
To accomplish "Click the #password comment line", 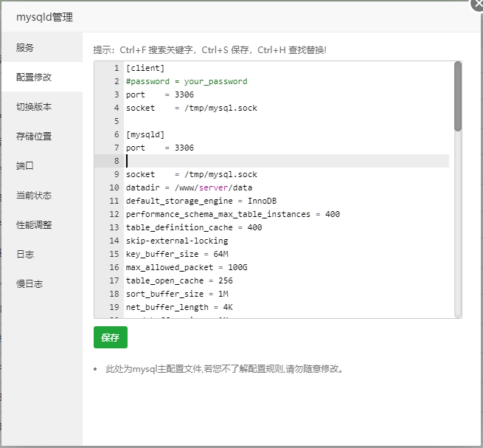I will [x=187, y=81].
